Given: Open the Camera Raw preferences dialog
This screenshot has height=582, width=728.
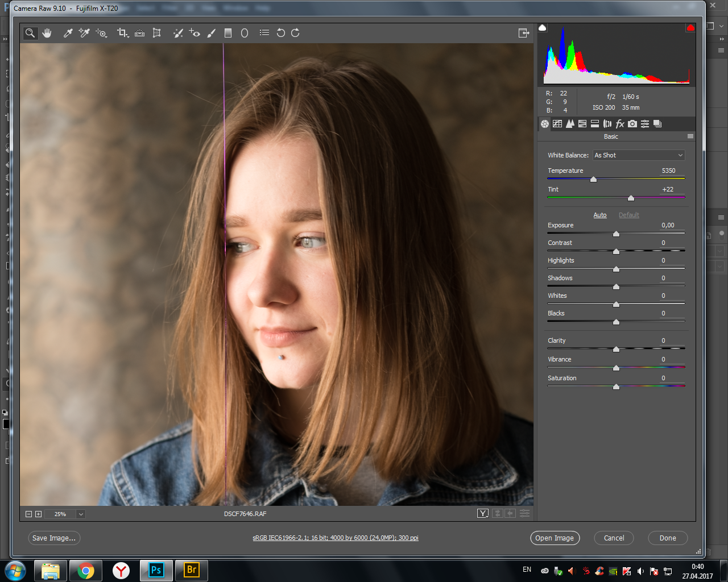Looking at the screenshot, I should 264,33.
